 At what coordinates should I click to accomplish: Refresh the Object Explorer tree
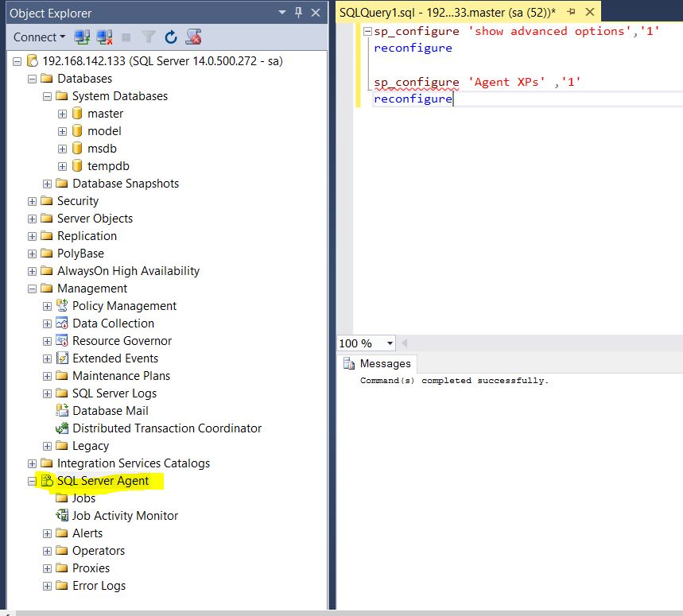pos(171,37)
